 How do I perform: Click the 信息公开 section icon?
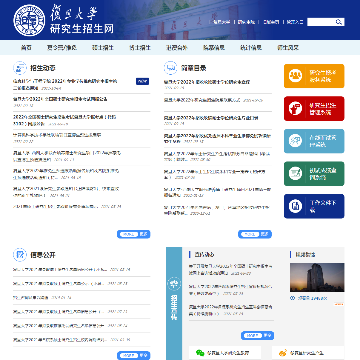point(20,255)
